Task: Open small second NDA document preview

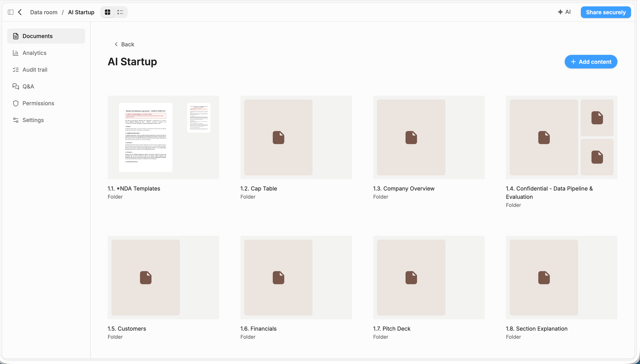Action: click(199, 118)
